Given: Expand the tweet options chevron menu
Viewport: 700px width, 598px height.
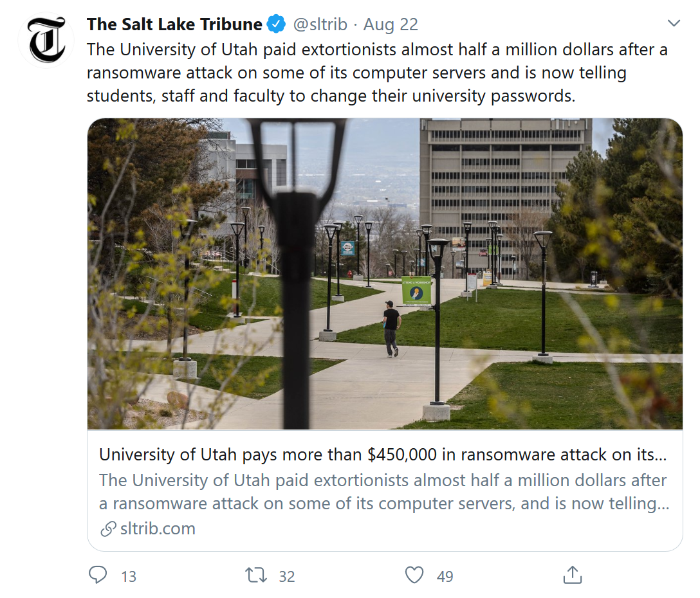Looking at the screenshot, I should [674, 24].
